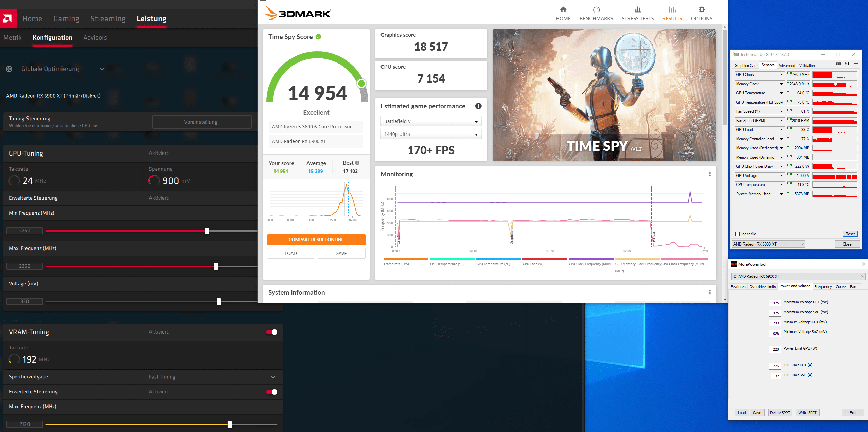Click the Time Spy Score green checkmark
Screen dimensions: 868x432
click(318, 37)
